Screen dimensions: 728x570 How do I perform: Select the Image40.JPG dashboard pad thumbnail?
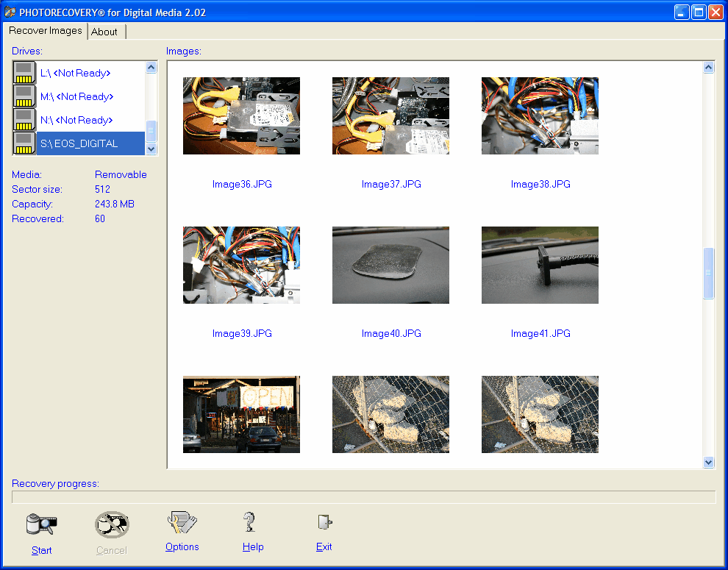[x=390, y=265]
